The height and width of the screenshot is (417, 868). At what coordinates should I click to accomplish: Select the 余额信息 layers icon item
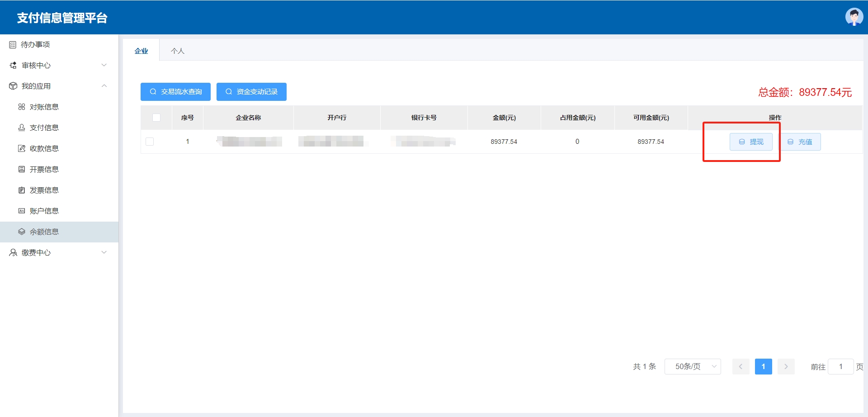click(x=22, y=232)
